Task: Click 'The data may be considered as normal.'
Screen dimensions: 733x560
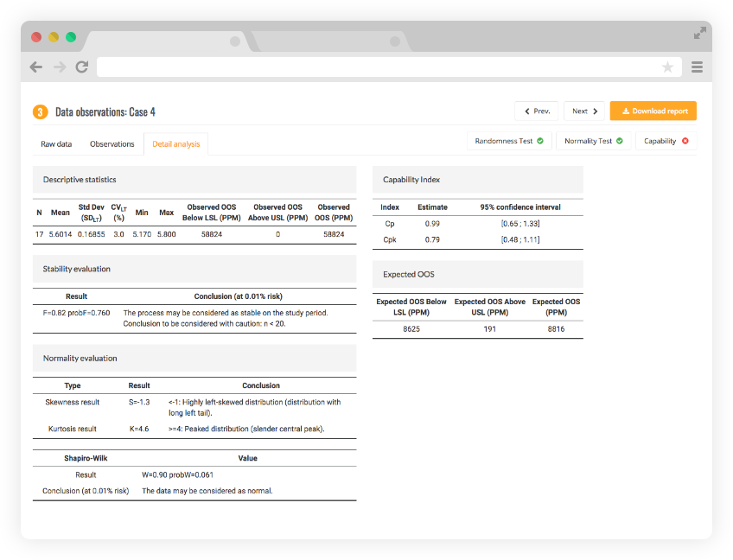Action: point(207,491)
